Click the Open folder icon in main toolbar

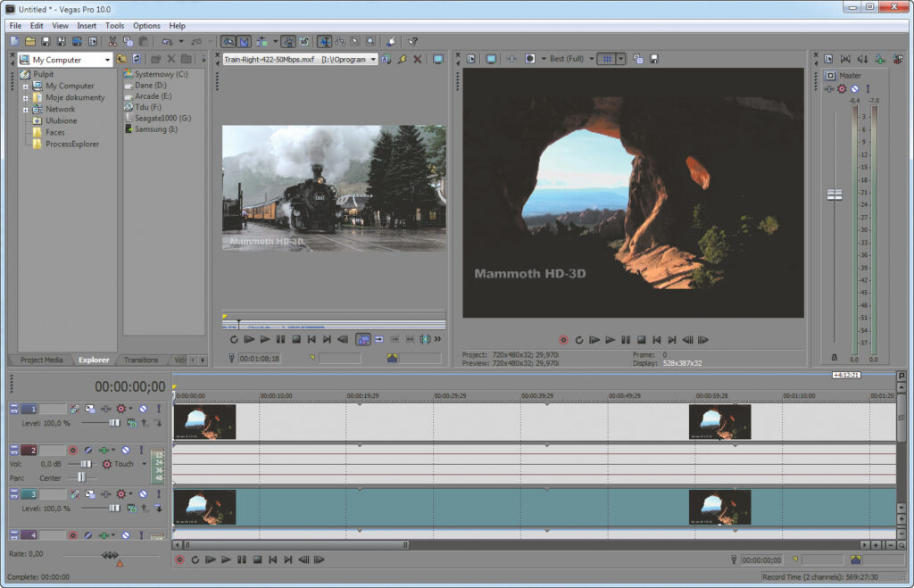pos(29,41)
